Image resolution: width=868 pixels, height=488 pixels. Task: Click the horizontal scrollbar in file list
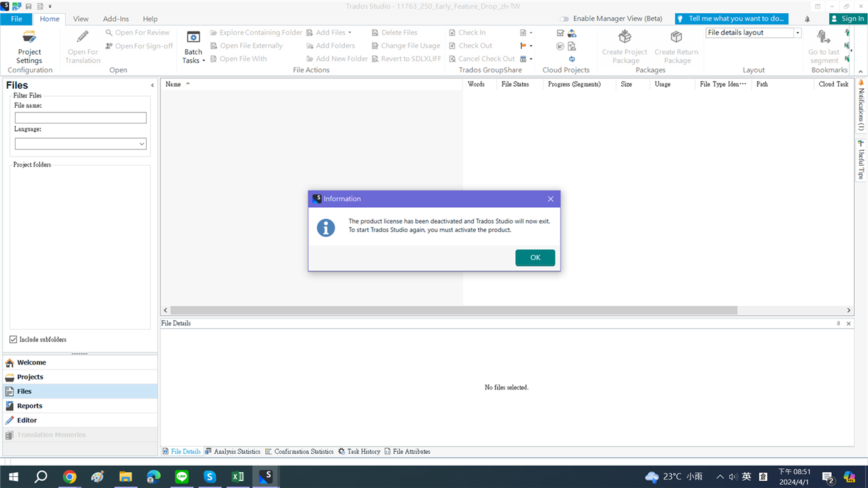pyautogui.click(x=453, y=310)
